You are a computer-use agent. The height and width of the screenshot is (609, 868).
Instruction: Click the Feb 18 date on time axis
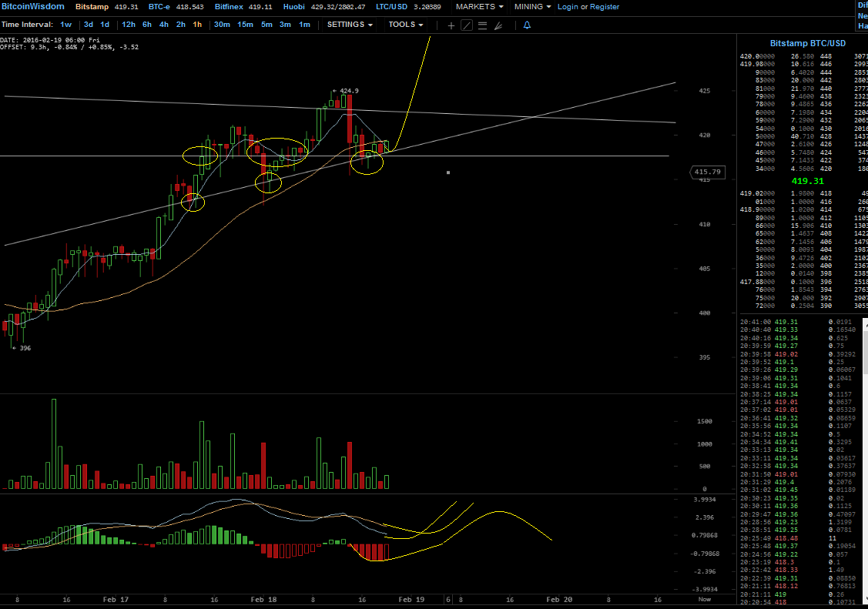[263, 600]
